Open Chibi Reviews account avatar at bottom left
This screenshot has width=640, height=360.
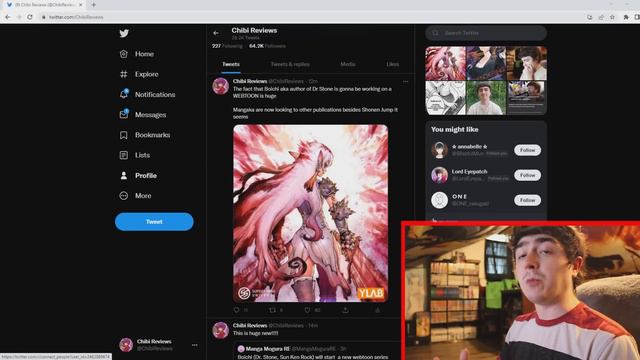[x=126, y=345]
